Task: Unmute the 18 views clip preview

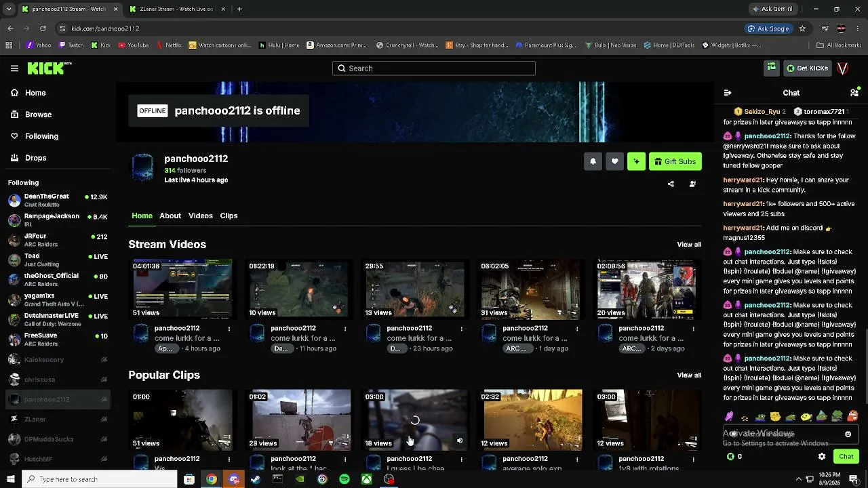Action: (459, 441)
